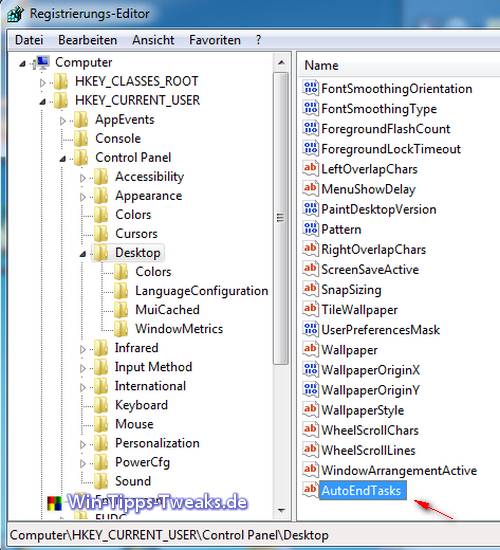Click binary icon of Pattern value
Image resolution: width=500 pixels, height=550 pixels.
(311, 229)
